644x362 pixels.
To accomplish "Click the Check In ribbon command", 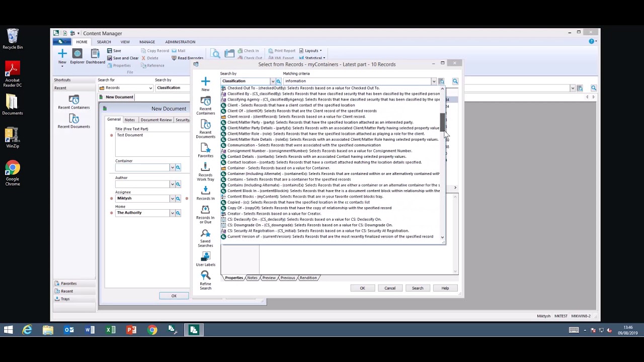I will (248, 51).
